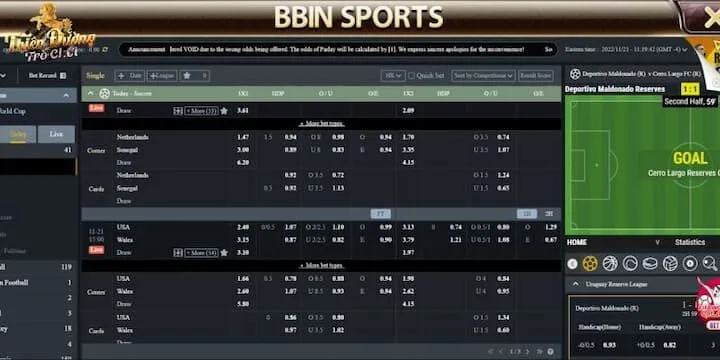Favorite the USA v Wales match with star
Screen dimensions: 720x360
click(x=224, y=253)
